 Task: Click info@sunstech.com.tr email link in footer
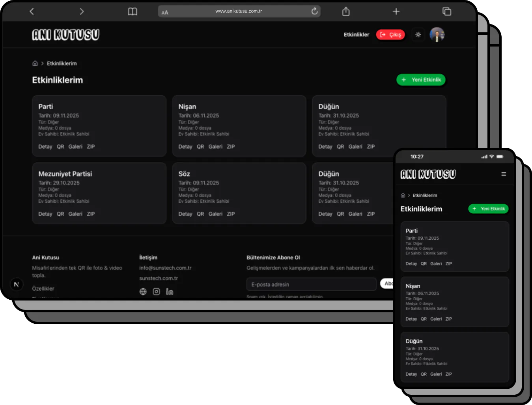pyautogui.click(x=165, y=268)
